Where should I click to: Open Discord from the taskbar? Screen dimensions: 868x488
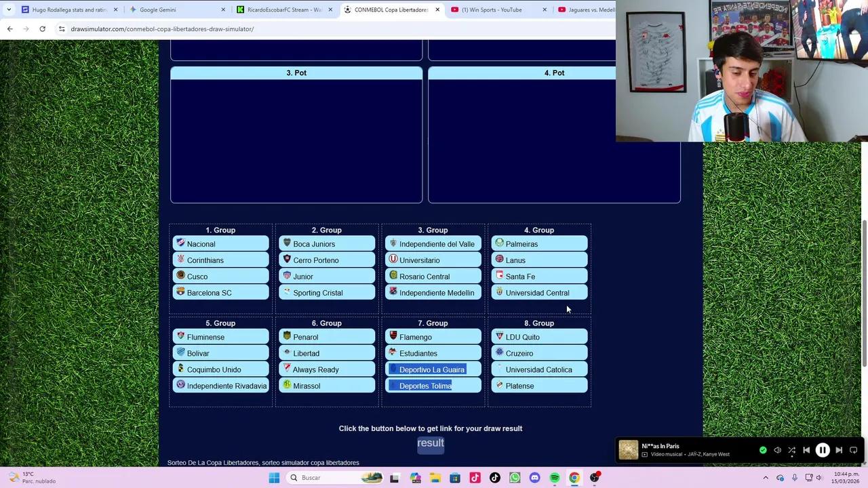point(534,478)
